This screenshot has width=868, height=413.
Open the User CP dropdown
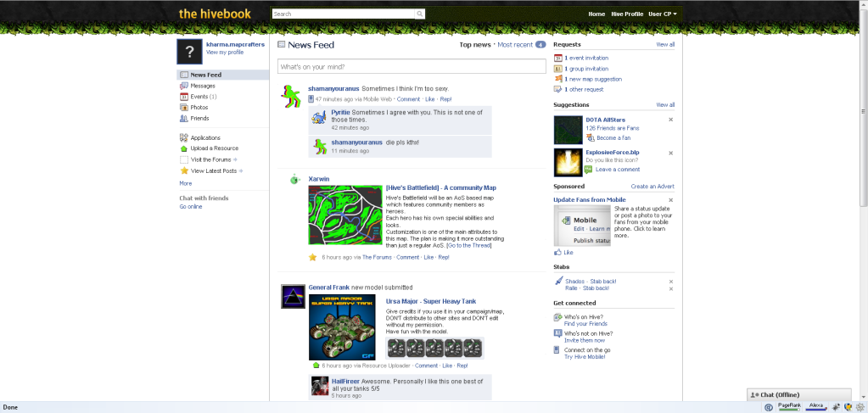tap(662, 14)
